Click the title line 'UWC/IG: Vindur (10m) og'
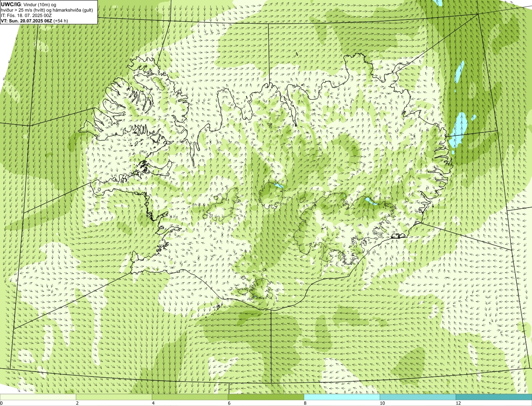The width and height of the screenshot is (532, 406). click(29, 4)
